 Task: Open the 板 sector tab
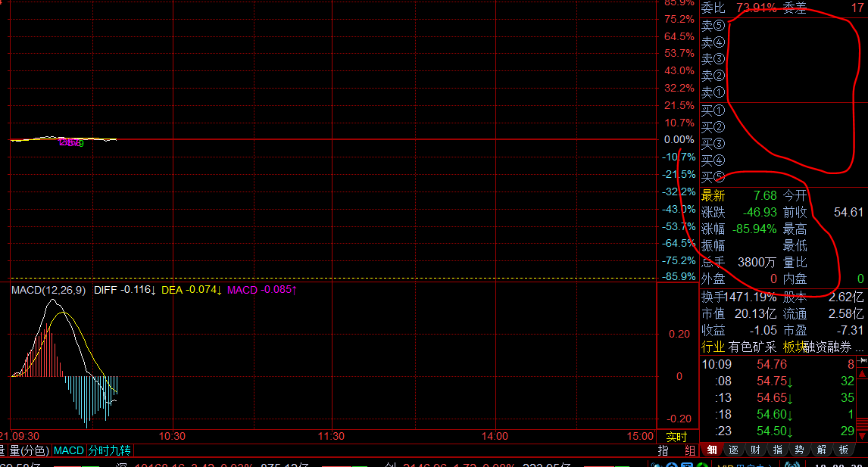(x=843, y=450)
